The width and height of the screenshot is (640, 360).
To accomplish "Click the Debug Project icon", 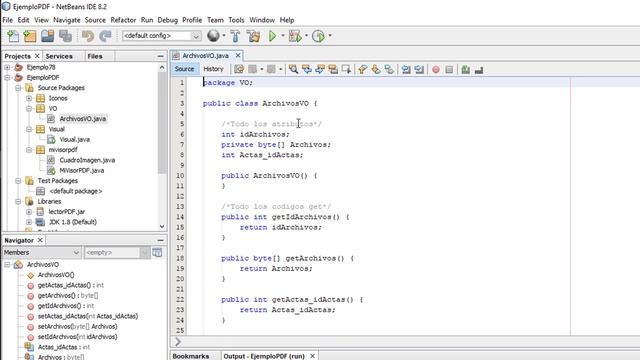I will coord(295,36).
